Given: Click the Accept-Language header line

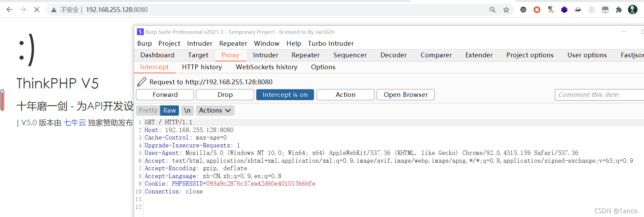Looking at the screenshot, I should click(213, 176).
